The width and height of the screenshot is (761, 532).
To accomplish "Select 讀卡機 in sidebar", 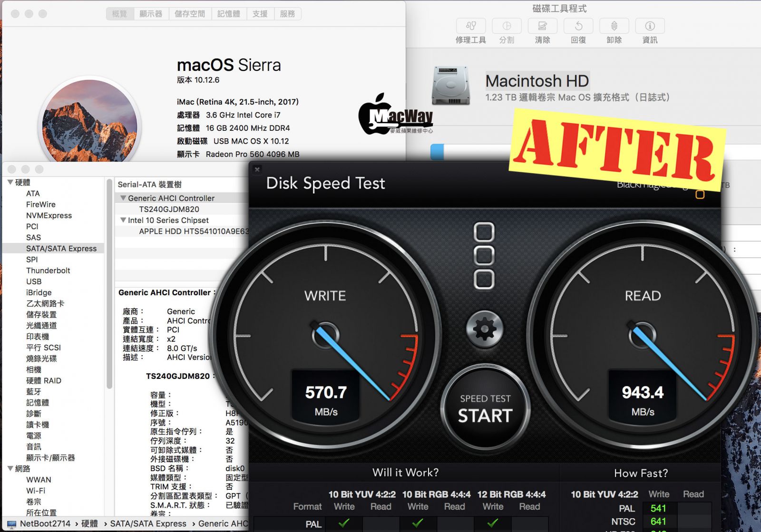I will tap(37, 425).
